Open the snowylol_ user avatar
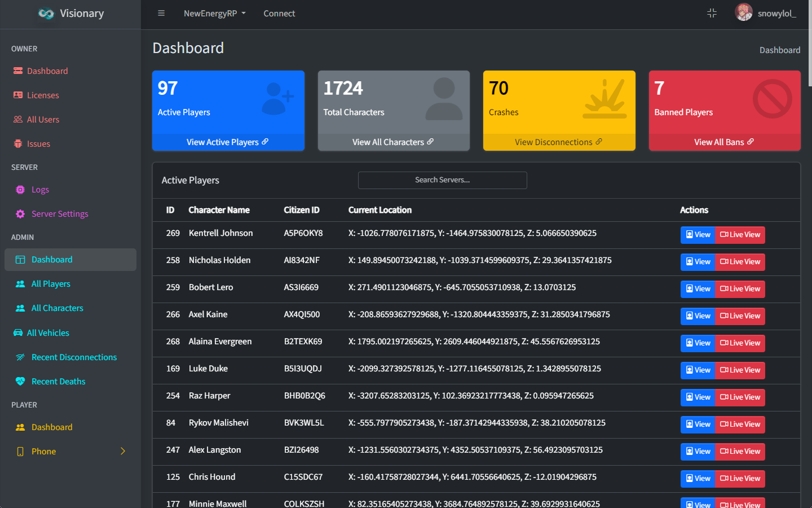Viewport: 812px width, 508px height. (x=744, y=12)
